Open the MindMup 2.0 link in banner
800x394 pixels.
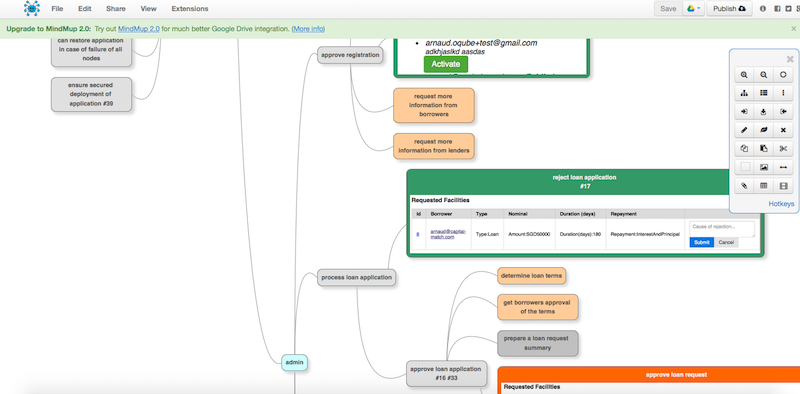[x=139, y=29]
